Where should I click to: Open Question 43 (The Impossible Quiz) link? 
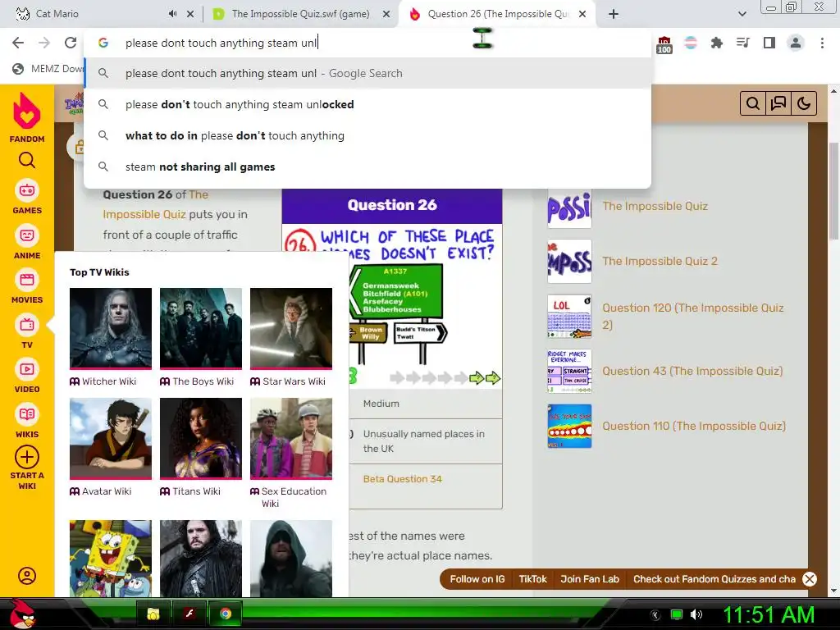point(692,371)
